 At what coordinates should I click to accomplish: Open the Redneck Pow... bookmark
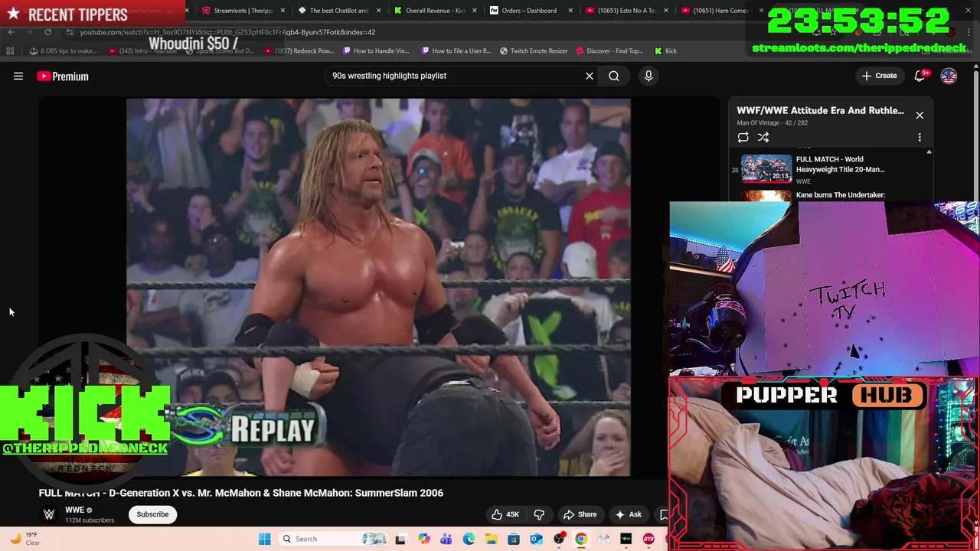(x=299, y=51)
